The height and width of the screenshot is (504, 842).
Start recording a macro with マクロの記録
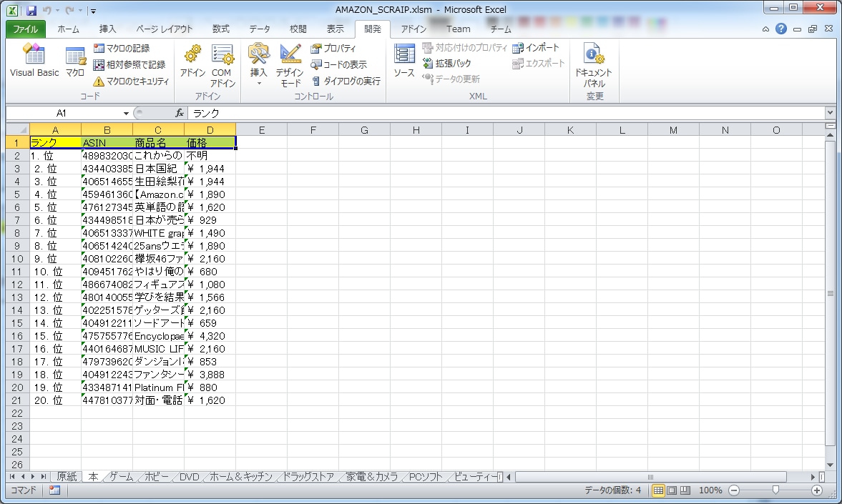122,49
